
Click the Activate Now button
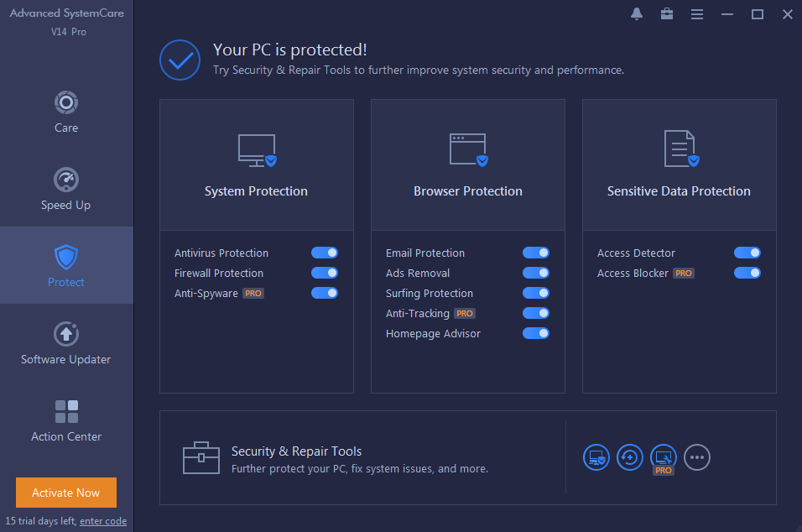[66, 493]
